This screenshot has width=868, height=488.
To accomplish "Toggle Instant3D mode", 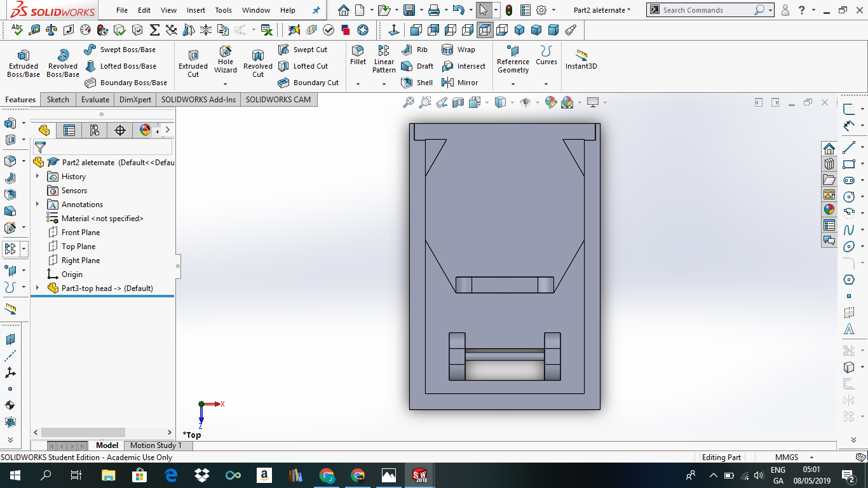I will pos(581,59).
